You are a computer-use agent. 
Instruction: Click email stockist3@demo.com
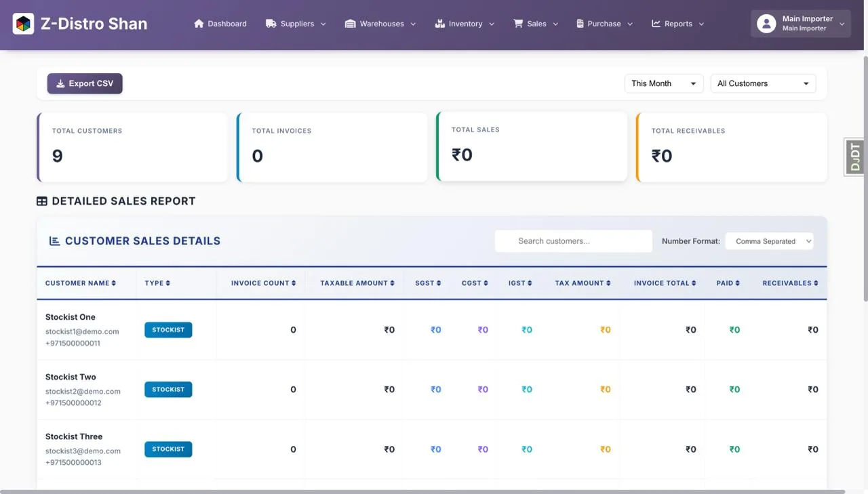click(x=83, y=451)
